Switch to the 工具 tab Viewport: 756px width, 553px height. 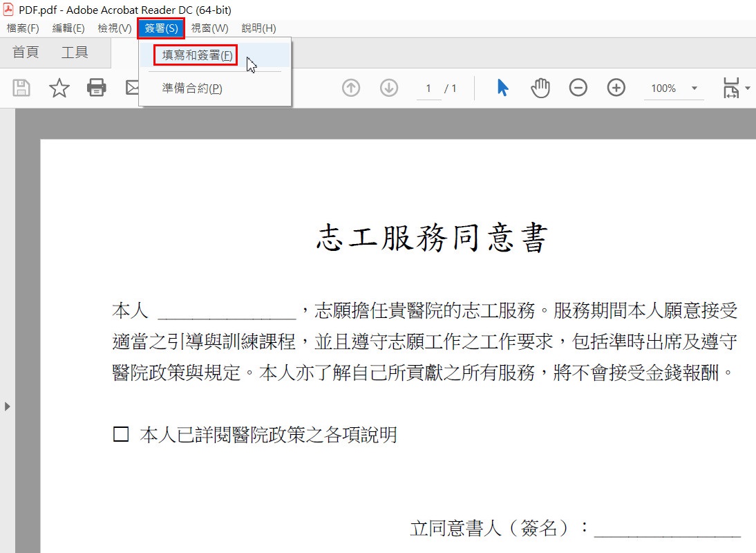[75, 53]
